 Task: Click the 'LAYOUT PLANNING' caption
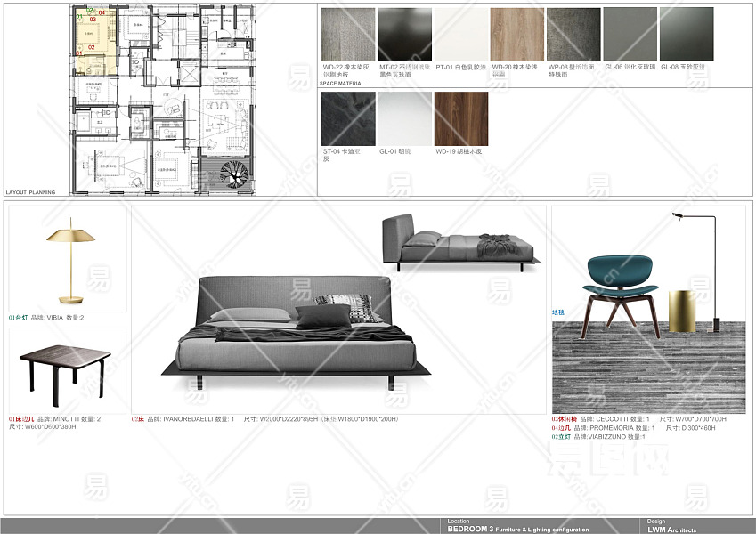30,192
